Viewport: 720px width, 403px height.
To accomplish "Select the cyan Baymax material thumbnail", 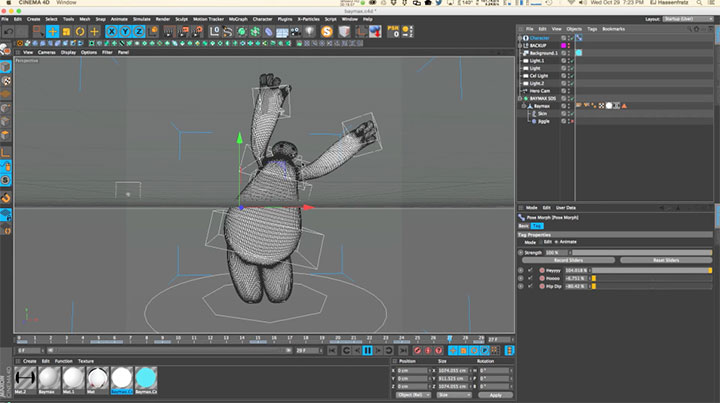I will (x=146, y=378).
